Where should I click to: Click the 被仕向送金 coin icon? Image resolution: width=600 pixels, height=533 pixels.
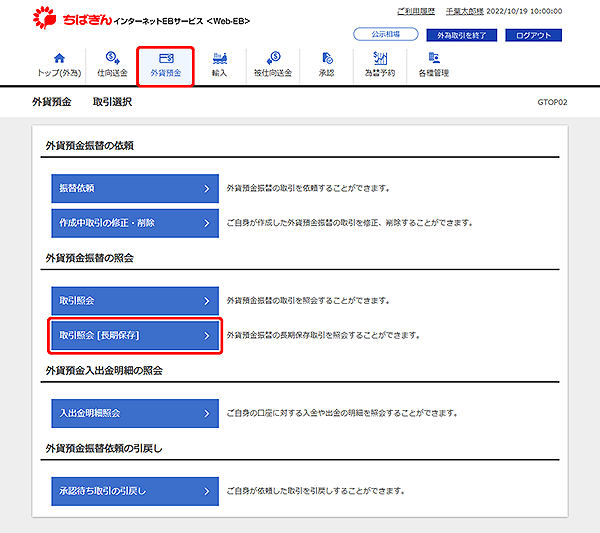tap(273, 58)
